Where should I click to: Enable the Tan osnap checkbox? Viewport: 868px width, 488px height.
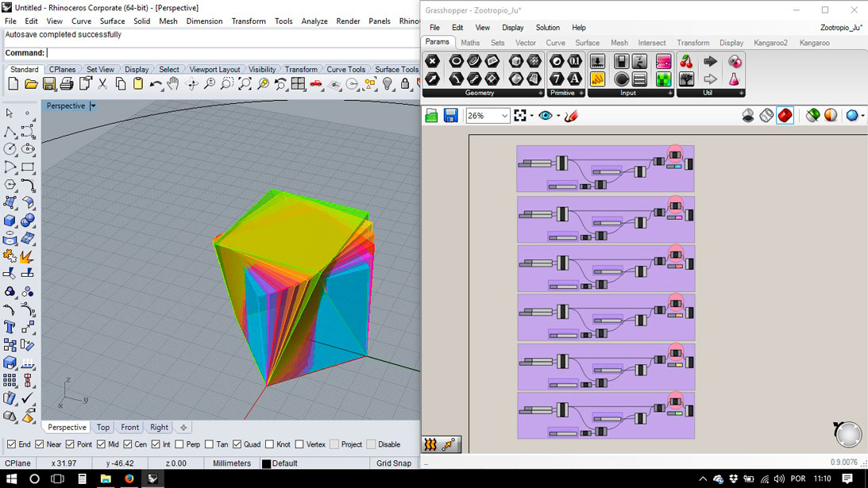tap(209, 444)
